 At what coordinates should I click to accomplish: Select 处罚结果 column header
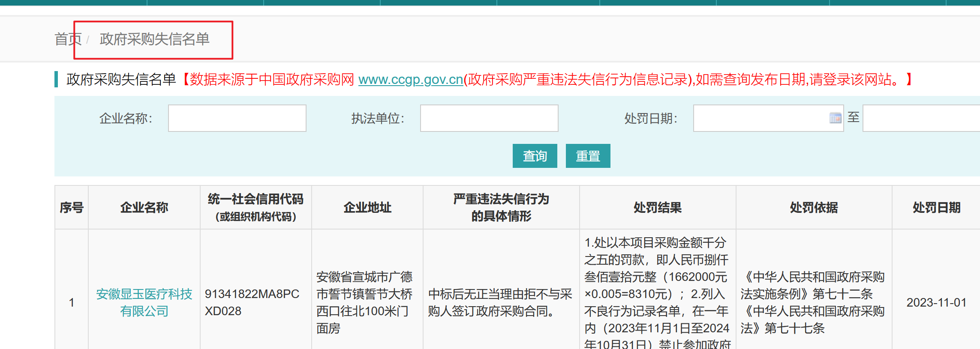[x=658, y=208]
